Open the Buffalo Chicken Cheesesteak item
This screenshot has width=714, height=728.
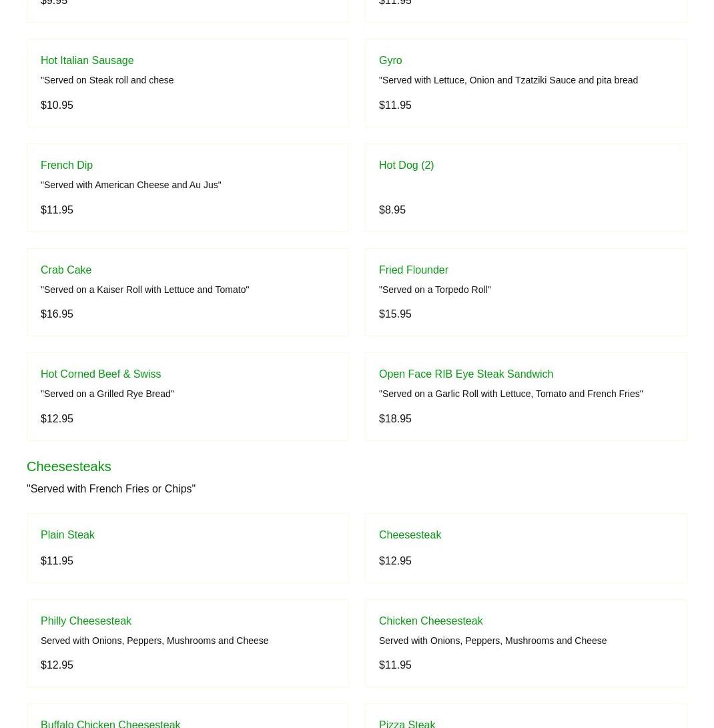(x=110, y=723)
